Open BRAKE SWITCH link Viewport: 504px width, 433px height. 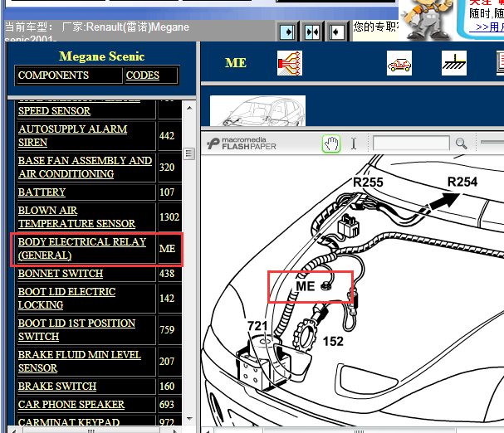(x=57, y=386)
